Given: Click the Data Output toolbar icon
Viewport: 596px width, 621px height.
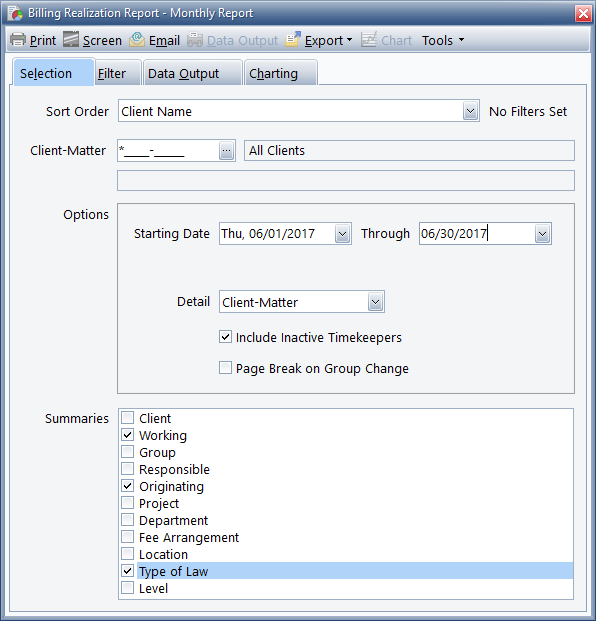Looking at the screenshot, I should click(195, 40).
